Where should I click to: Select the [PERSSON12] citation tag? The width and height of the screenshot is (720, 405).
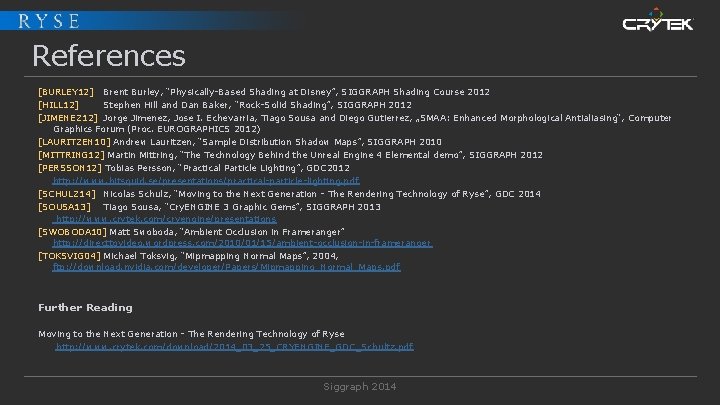click(70, 168)
